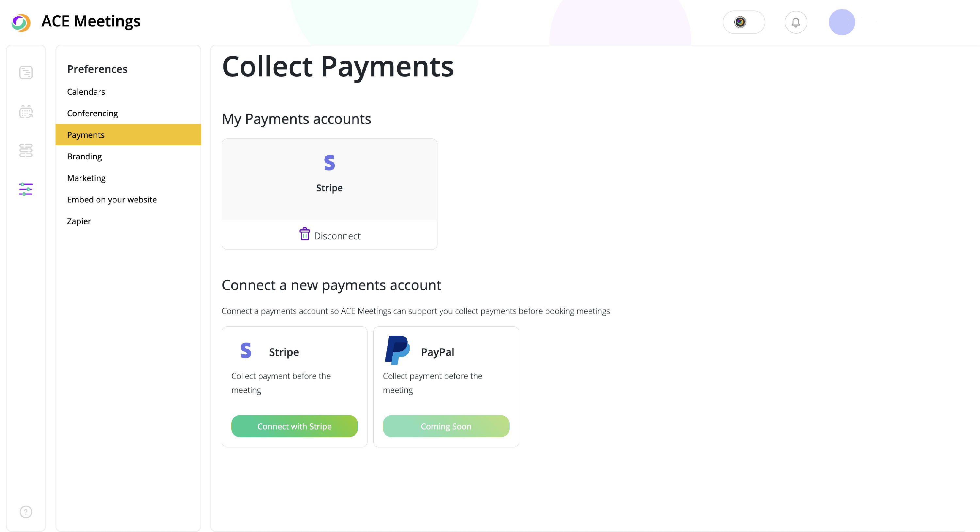Click the circular logo pill in header
The image size is (980, 532).
click(x=743, y=23)
